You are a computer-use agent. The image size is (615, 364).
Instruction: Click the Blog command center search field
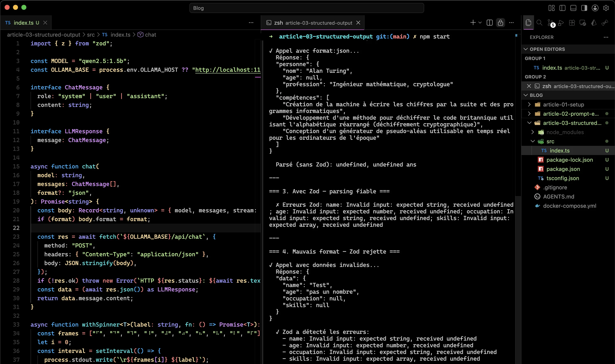tap(307, 8)
